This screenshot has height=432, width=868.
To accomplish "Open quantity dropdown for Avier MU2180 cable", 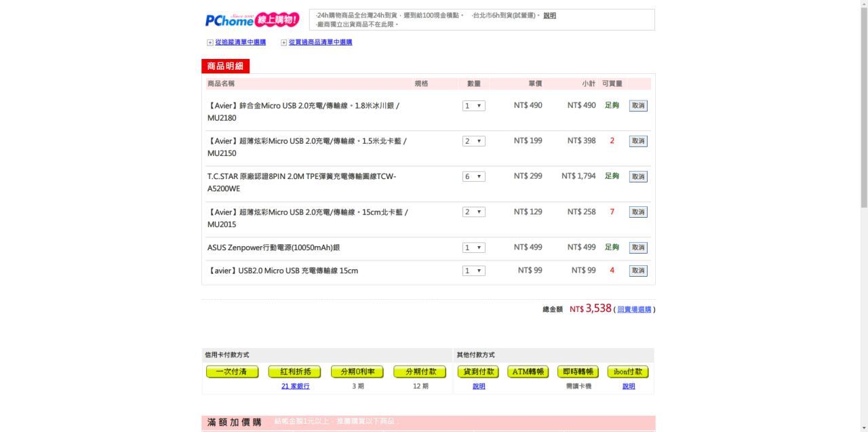I will (474, 106).
